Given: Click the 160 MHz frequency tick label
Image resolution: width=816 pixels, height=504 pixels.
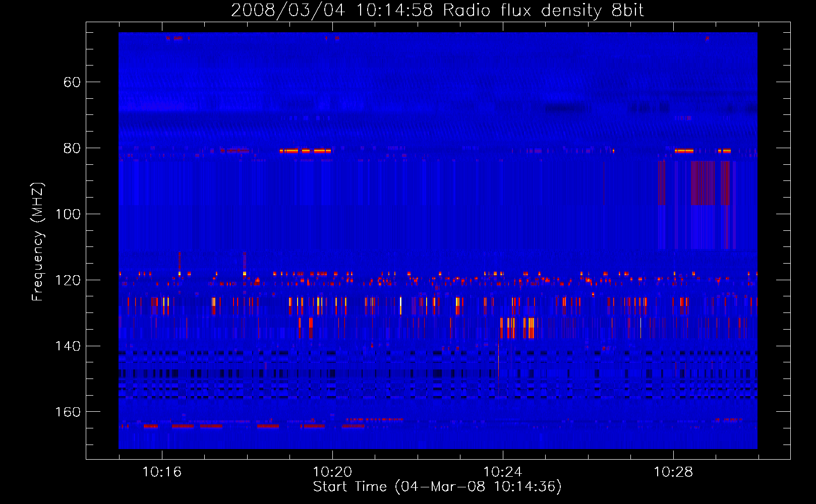Looking at the screenshot, I should [x=68, y=412].
